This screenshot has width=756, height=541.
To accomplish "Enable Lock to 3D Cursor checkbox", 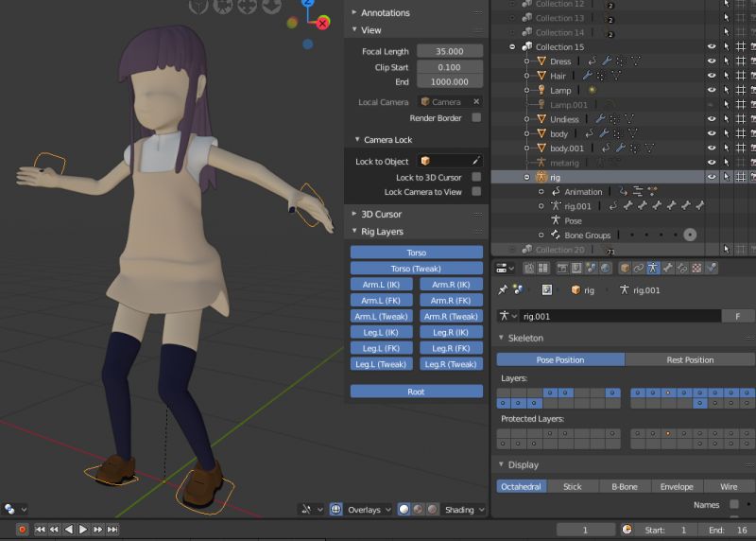I will tap(476, 177).
